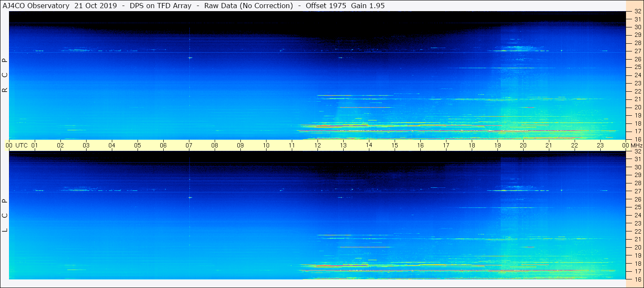Select the 15 UTC tick label

click(395, 145)
